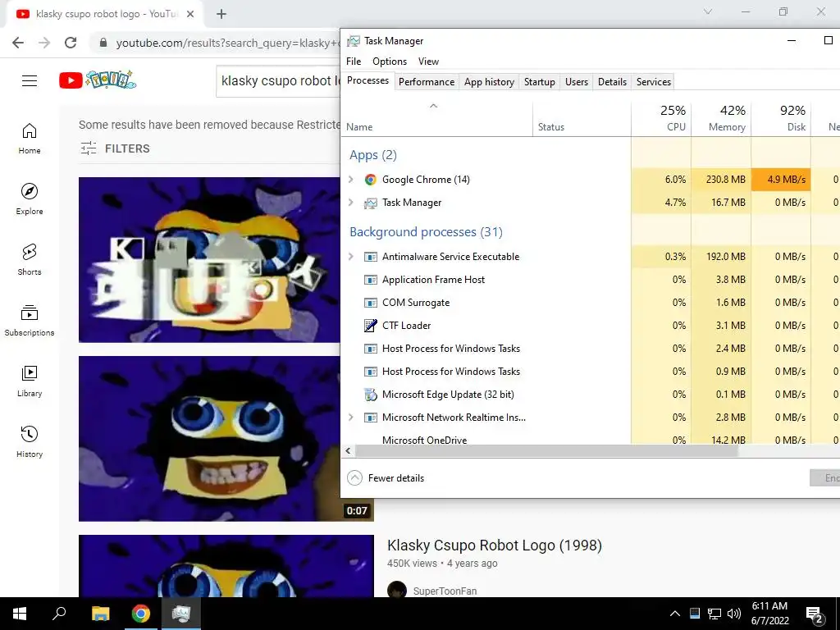Screen dimensions: 840x630
Task: Click the Task Manager process icon in the Apps list
Action: point(370,203)
